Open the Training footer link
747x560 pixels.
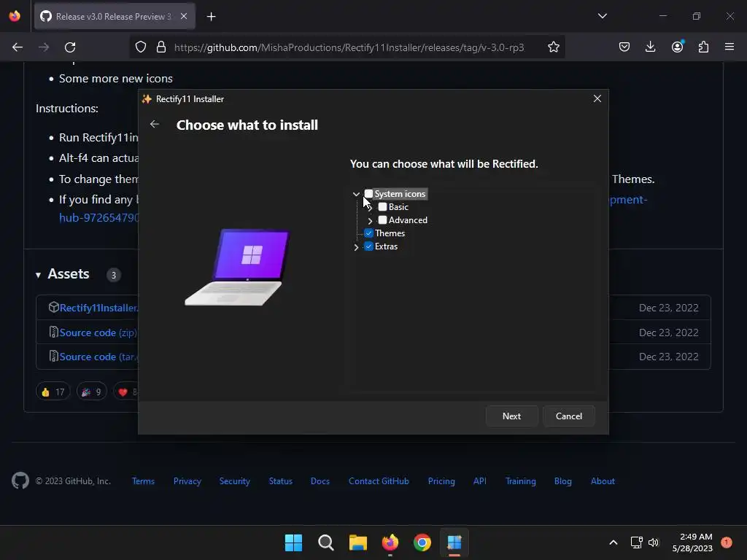[520, 481]
